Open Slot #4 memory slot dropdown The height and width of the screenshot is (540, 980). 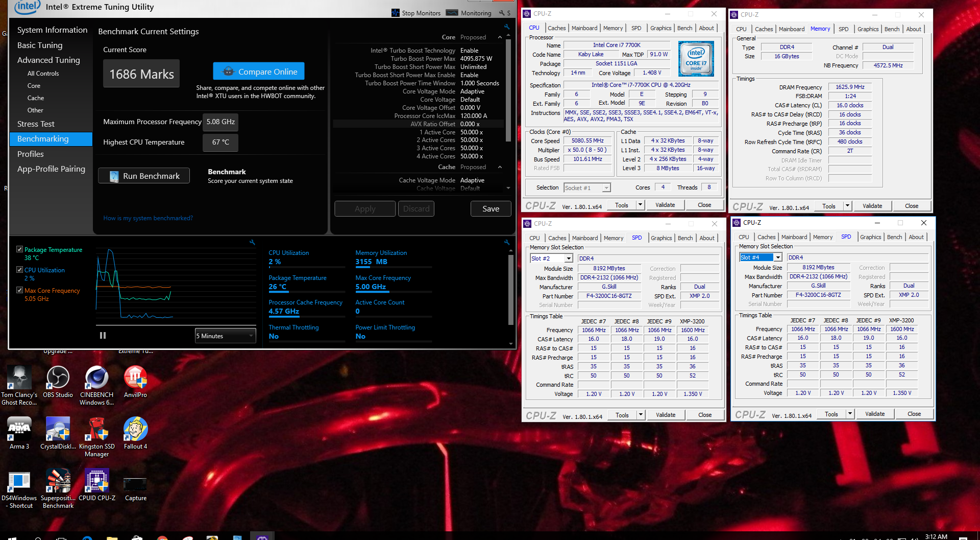(761, 257)
